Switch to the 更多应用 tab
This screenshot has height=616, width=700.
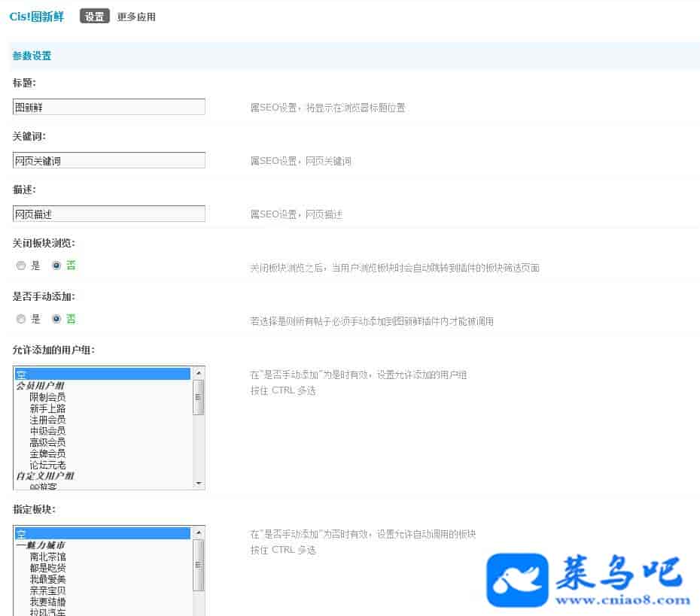pyautogui.click(x=136, y=17)
